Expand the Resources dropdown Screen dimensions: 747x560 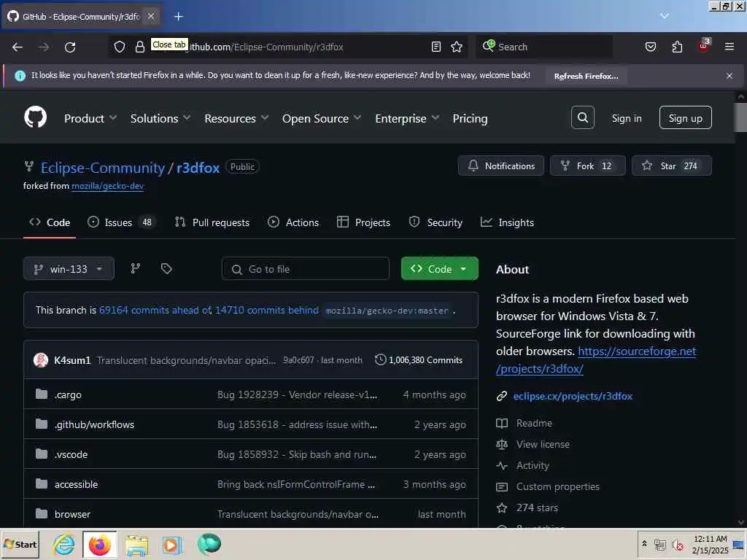tap(236, 118)
